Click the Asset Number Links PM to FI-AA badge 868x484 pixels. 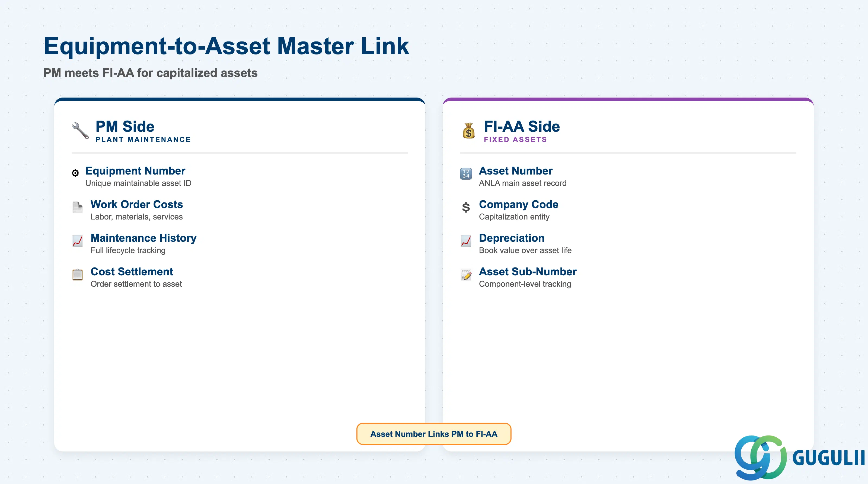pos(434,434)
